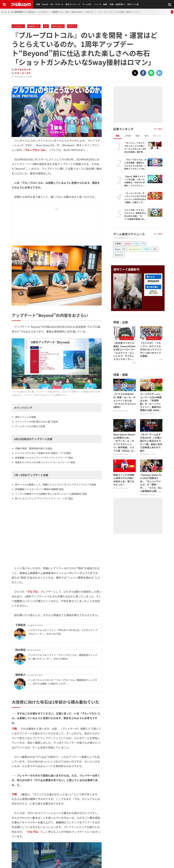The image size is (174, 868).
Task: Share article via LINE
Action: click(151, 73)
